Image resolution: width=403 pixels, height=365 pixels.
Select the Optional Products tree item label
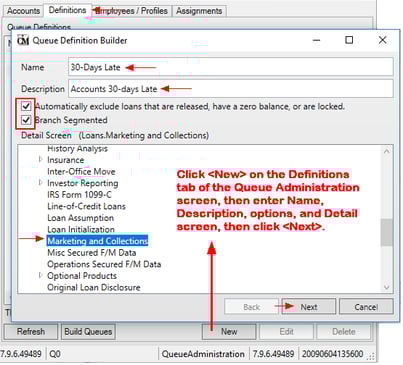82,276
